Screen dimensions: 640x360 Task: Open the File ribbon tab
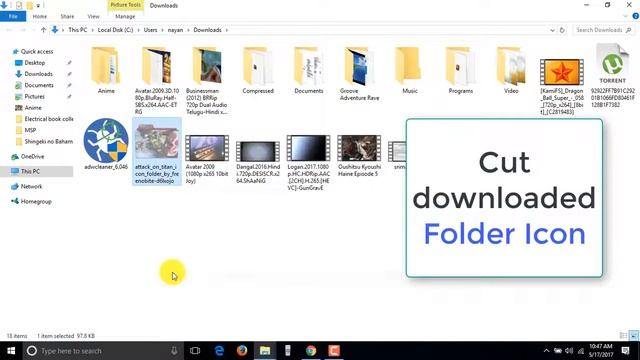tap(13, 16)
